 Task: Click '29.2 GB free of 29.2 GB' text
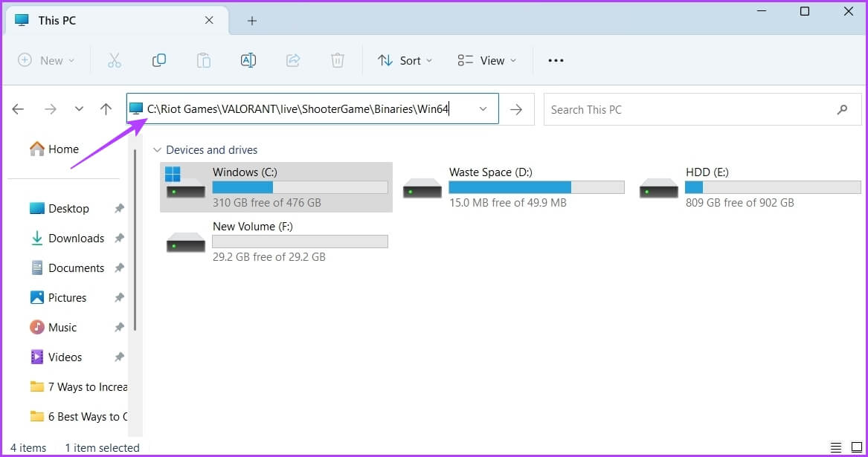pyautogui.click(x=269, y=257)
